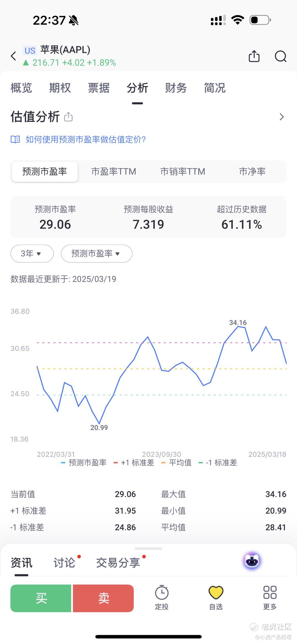The image size is (297, 644).
Task: Toggle 平均值 legend series
Action: coord(176,463)
